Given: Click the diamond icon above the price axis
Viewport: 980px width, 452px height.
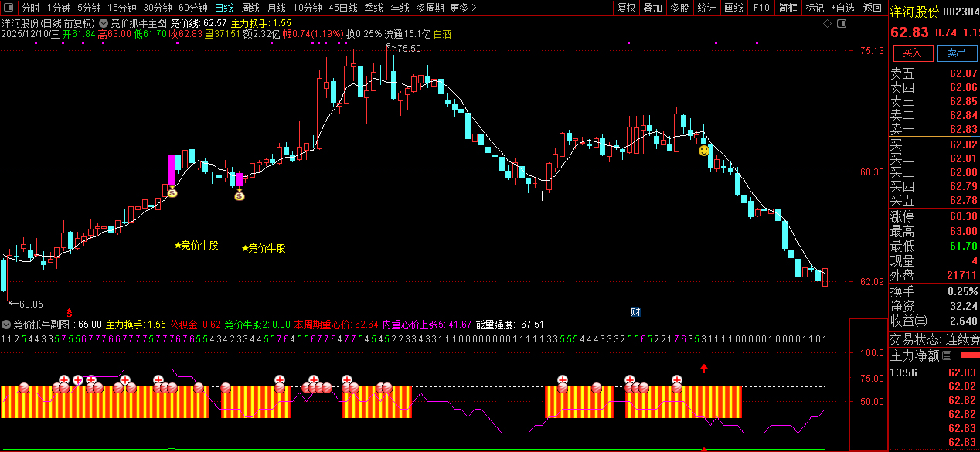Looking at the screenshot, I should (828, 24).
